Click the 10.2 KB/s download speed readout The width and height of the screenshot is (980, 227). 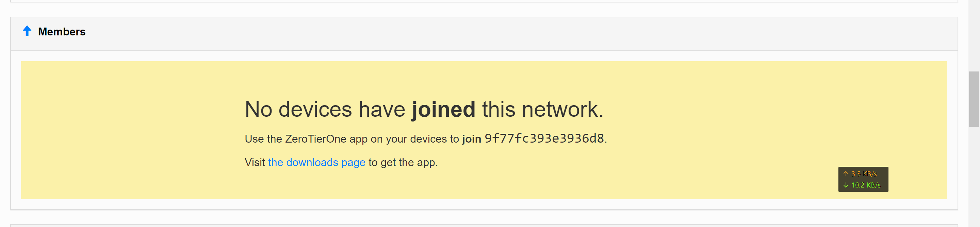pyautogui.click(x=865, y=185)
